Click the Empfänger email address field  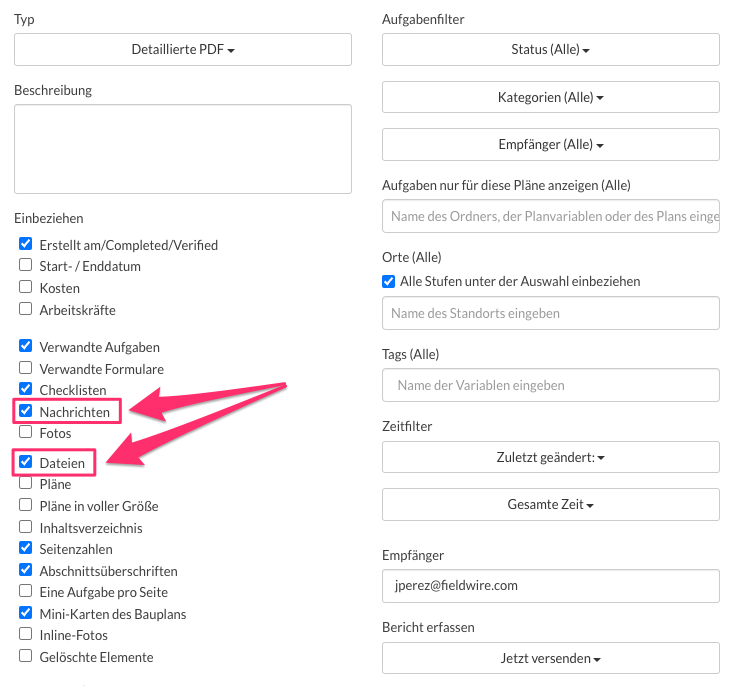pyautogui.click(x=551, y=585)
